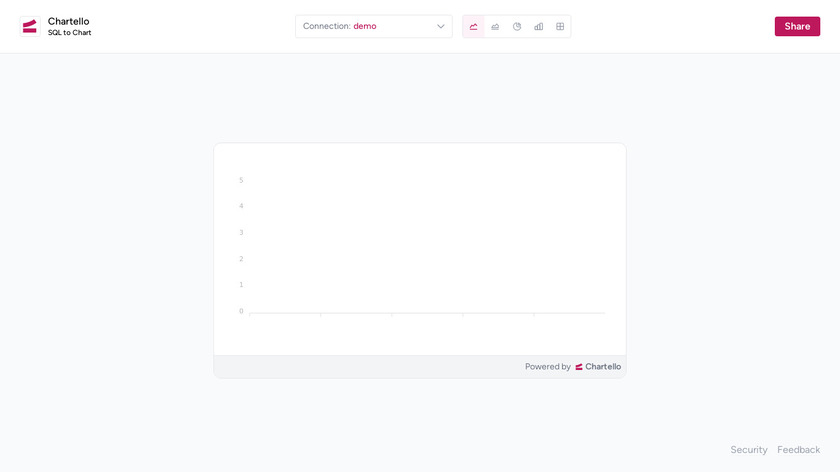Viewport: 840px width, 472px height.
Task: Click the small Chartello logo in chart footer
Action: pos(579,367)
